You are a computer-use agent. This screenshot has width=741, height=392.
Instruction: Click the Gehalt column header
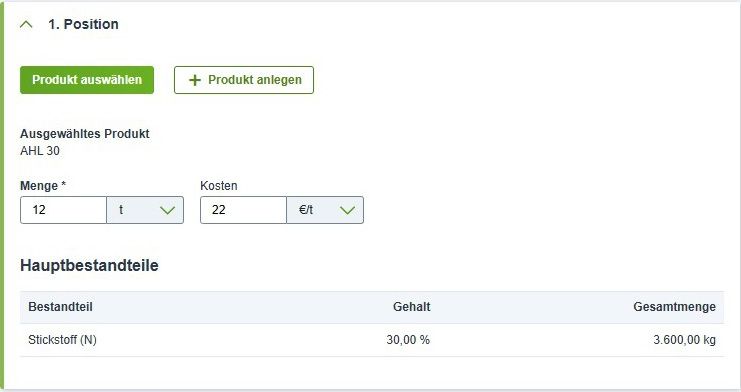coord(412,307)
